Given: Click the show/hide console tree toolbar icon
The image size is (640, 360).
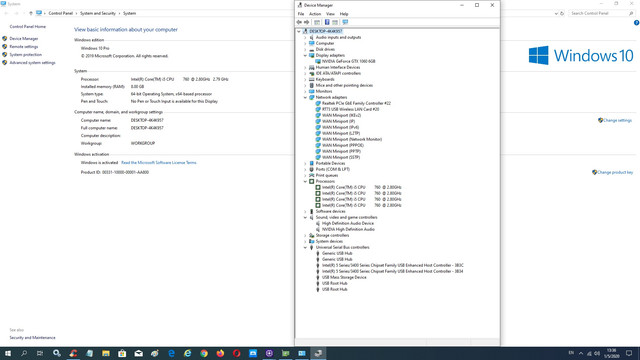Looking at the screenshot, I should tap(317, 22).
